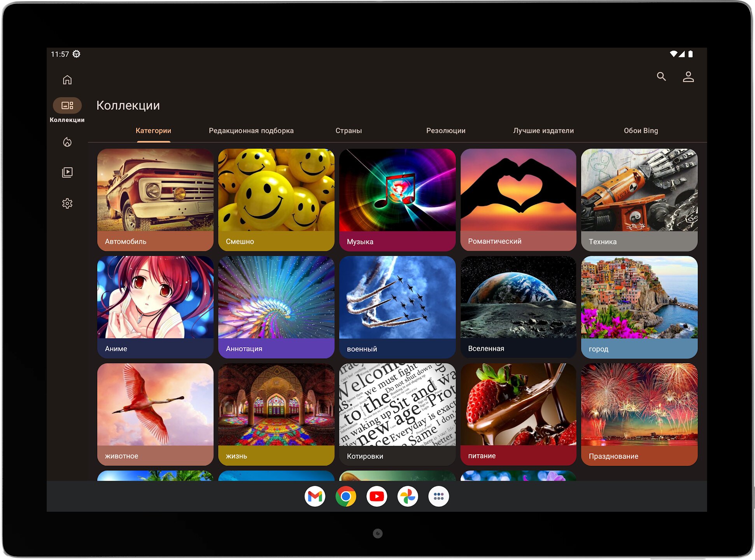Open the Аниме category card
This screenshot has width=755, height=560.
click(x=155, y=306)
